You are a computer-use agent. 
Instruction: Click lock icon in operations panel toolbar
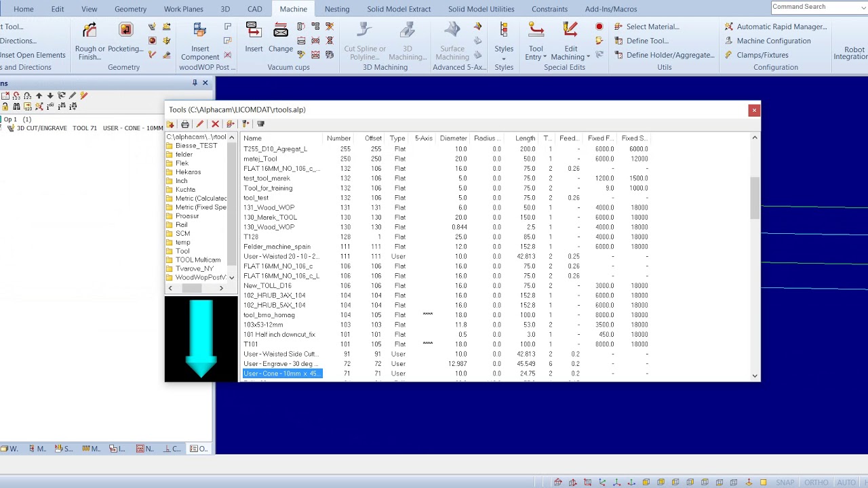pyautogui.click(x=5, y=106)
